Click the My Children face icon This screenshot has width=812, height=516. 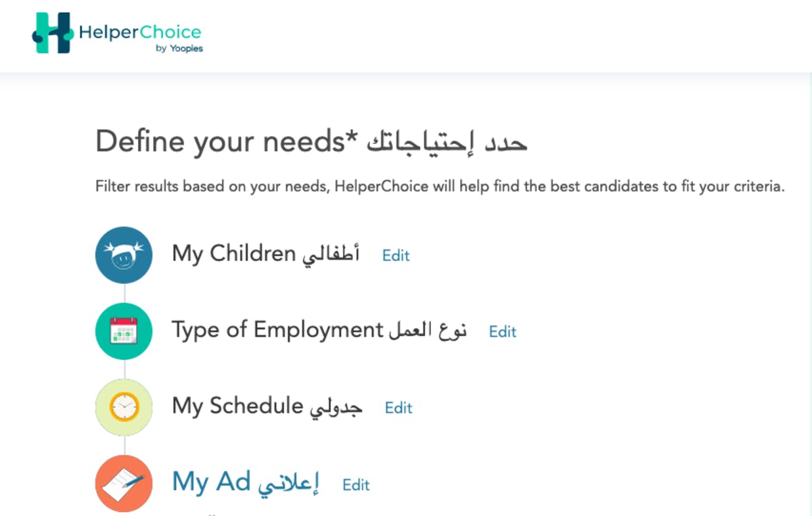coord(124,255)
